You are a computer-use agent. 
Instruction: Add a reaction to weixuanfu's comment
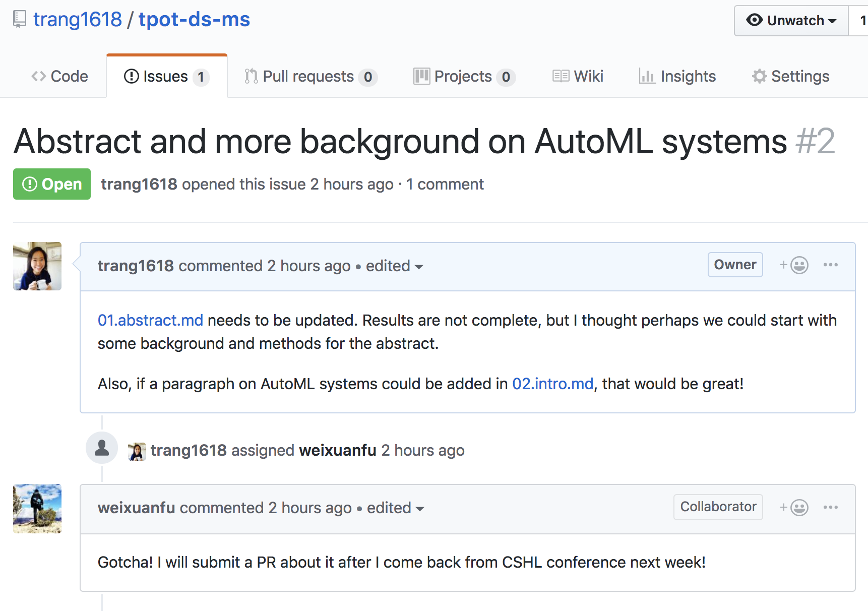pyautogui.click(x=794, y=507)
